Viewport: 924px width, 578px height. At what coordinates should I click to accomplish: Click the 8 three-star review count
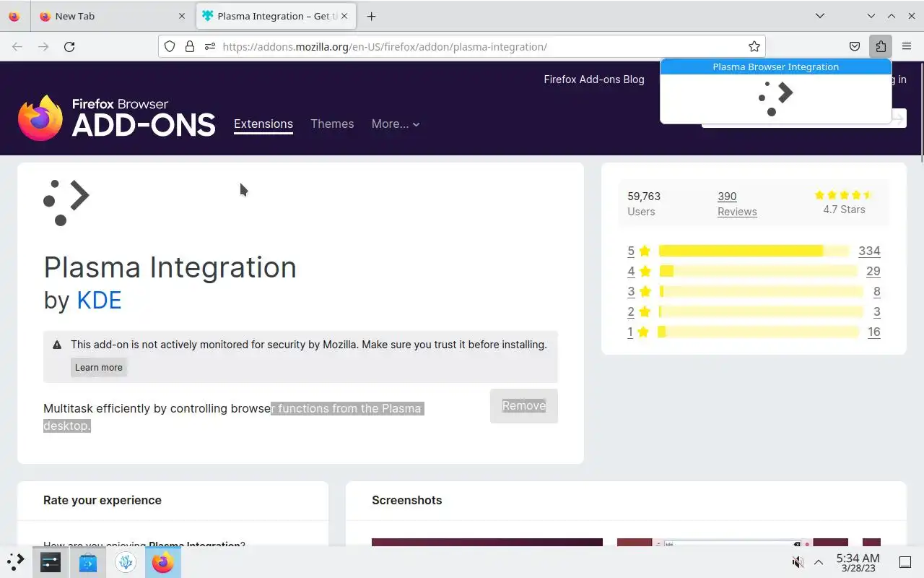click(x=877, y=292)
